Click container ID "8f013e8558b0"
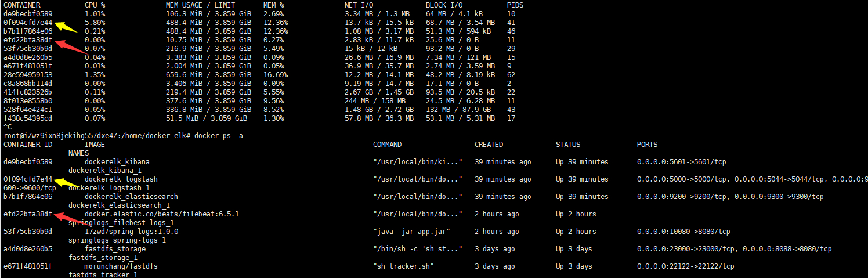 coord(28,100)
